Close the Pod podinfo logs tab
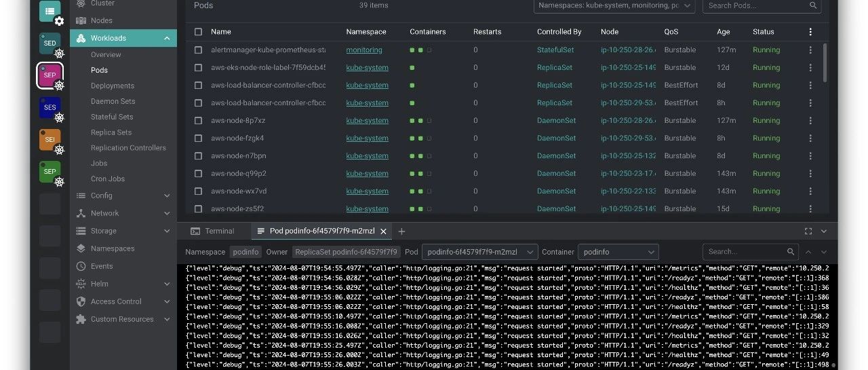 click(383, 232)
